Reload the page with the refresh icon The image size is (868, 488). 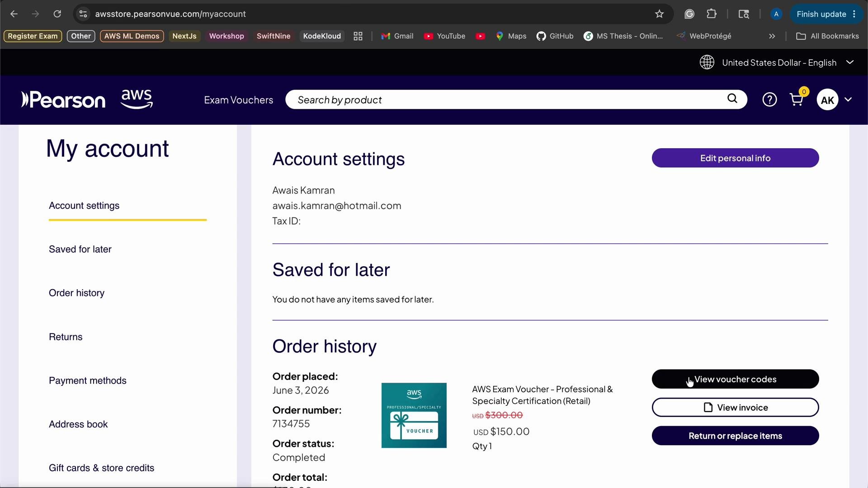pyautogui.click(x=57, y=14)
